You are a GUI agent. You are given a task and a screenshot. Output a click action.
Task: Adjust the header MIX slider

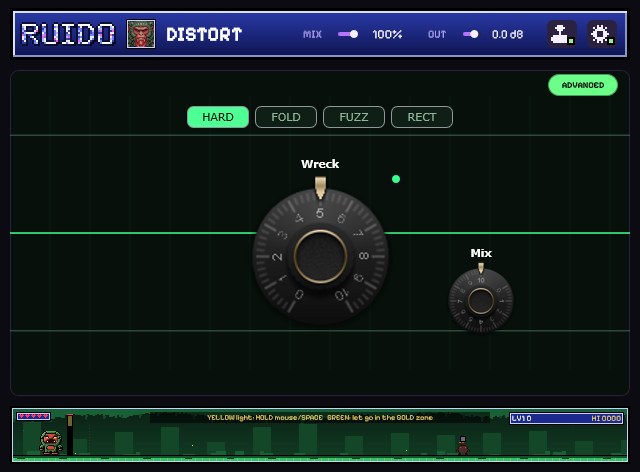click(x=348, y=34)
